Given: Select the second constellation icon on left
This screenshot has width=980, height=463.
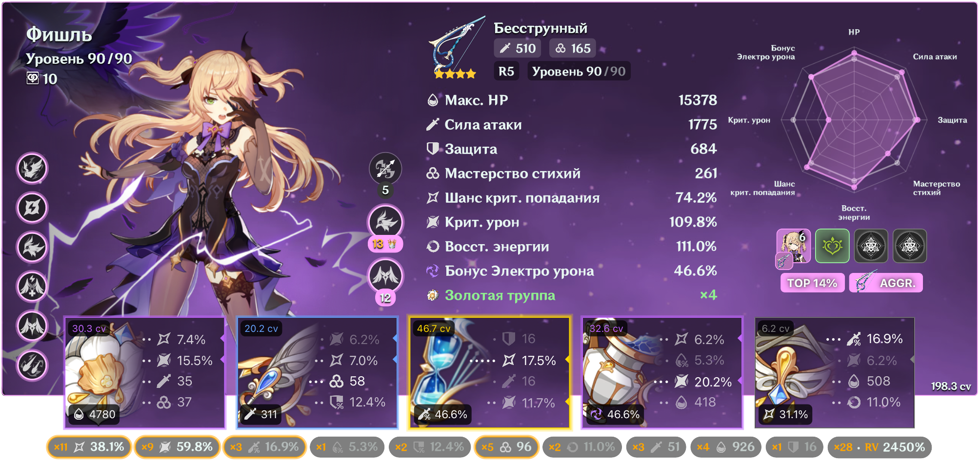Looking at the screenshot, I should click(32, 208).
